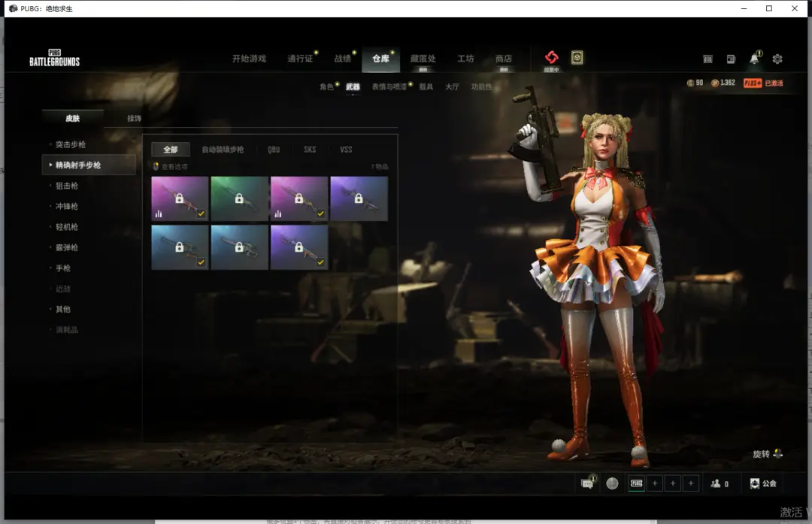Select the 功能性 sub-tab
This screenshot has width=812, height=524.
[x=482, y=86]
